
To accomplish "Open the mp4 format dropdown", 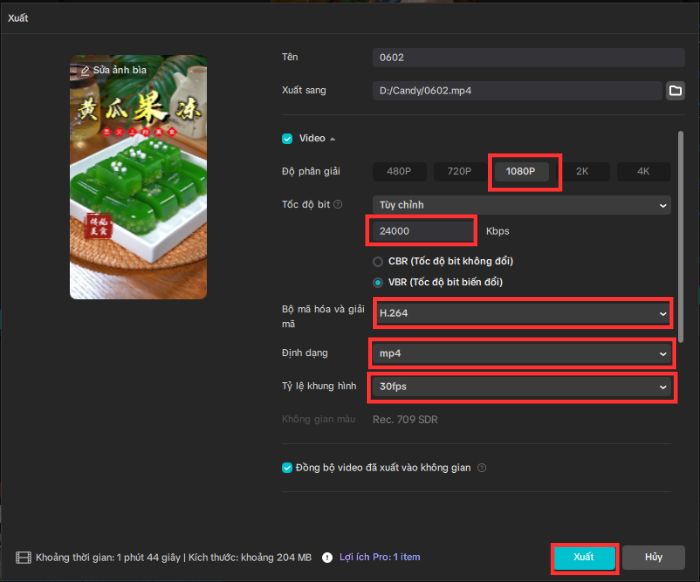I will pos(521,353).
